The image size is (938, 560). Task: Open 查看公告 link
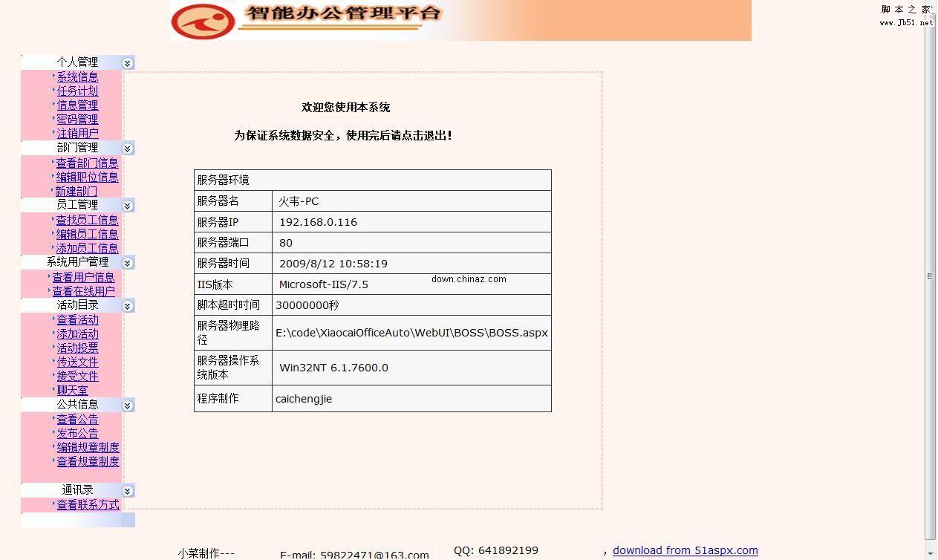[77, 419]
